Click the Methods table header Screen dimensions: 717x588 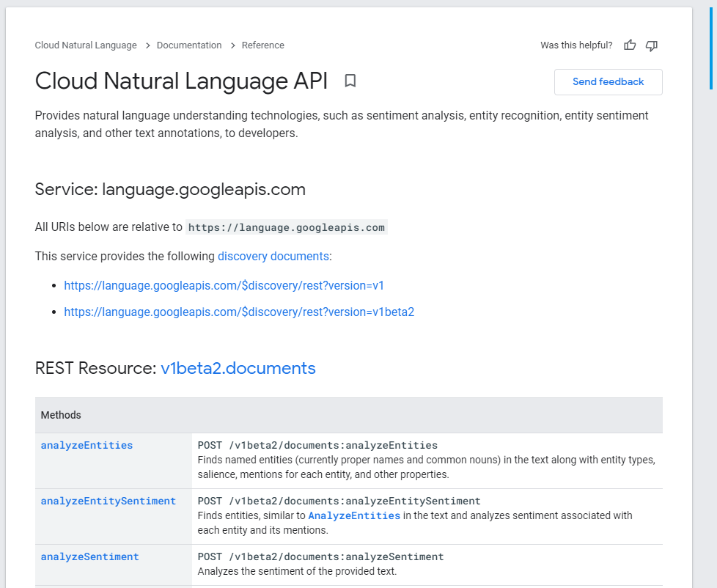[61, 415]
